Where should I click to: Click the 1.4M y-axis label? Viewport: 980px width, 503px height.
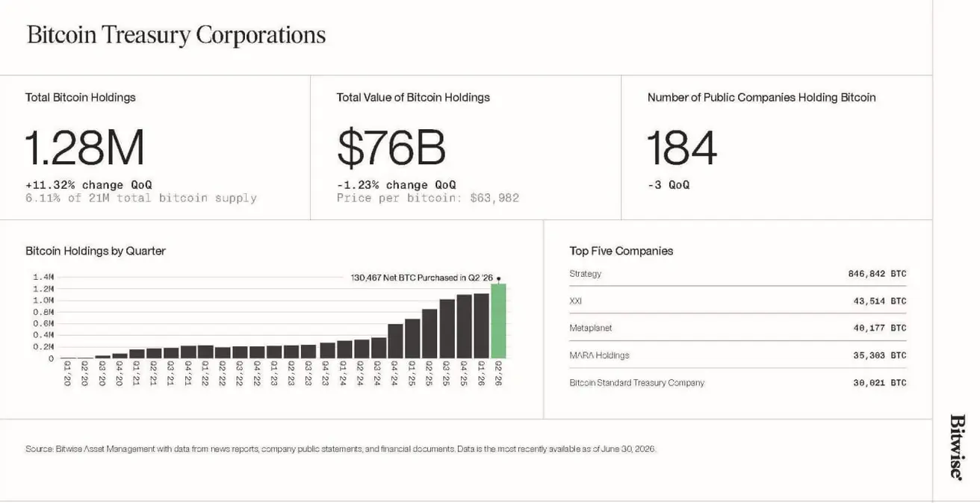coord(43,277)
